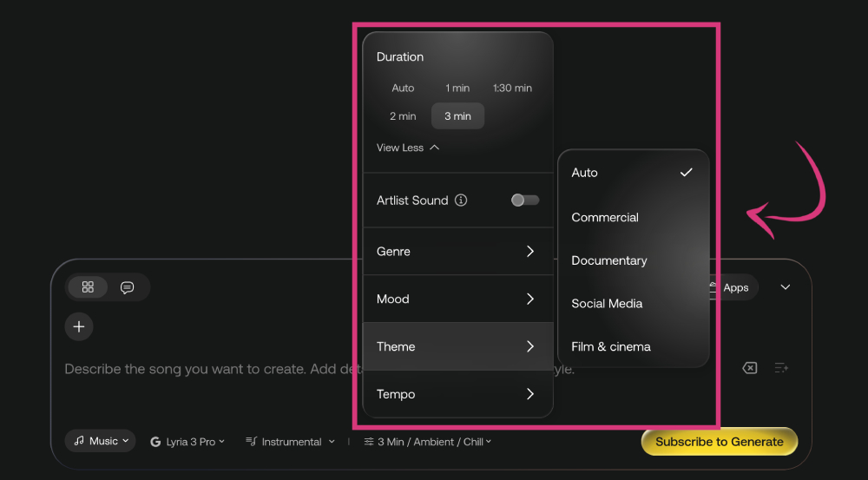Switch to the grid view icon
868x480 pixels.
click(x=88, y=286)
